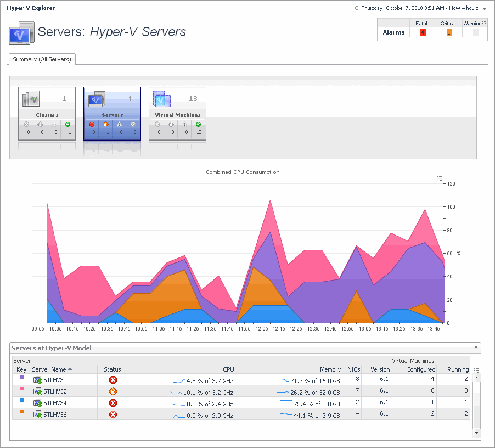Select the Summary (All Servers) tab
The width and height of the screenshot is (495, 448).
(x=42, y=59)
